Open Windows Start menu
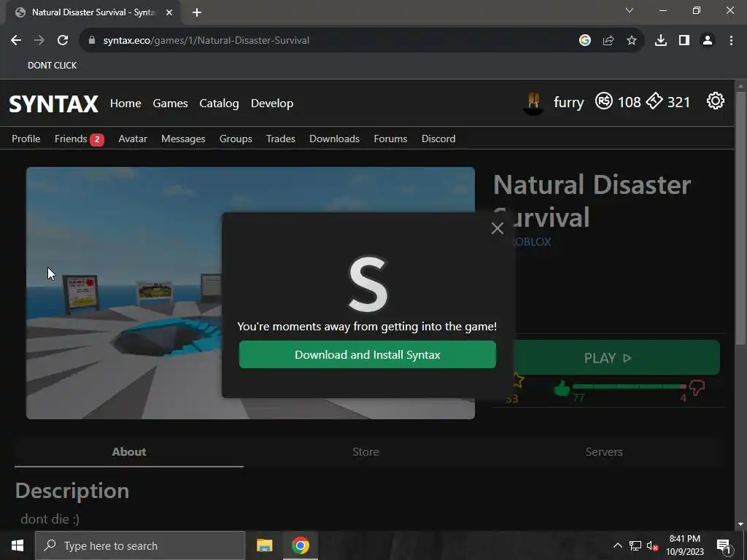This screenshot has height=560, width=747. (18, 545)
